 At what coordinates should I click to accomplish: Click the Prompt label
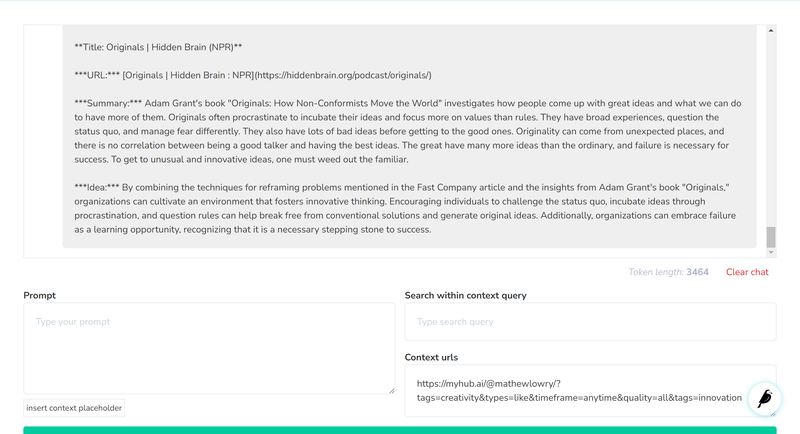[x=39, y=295]
